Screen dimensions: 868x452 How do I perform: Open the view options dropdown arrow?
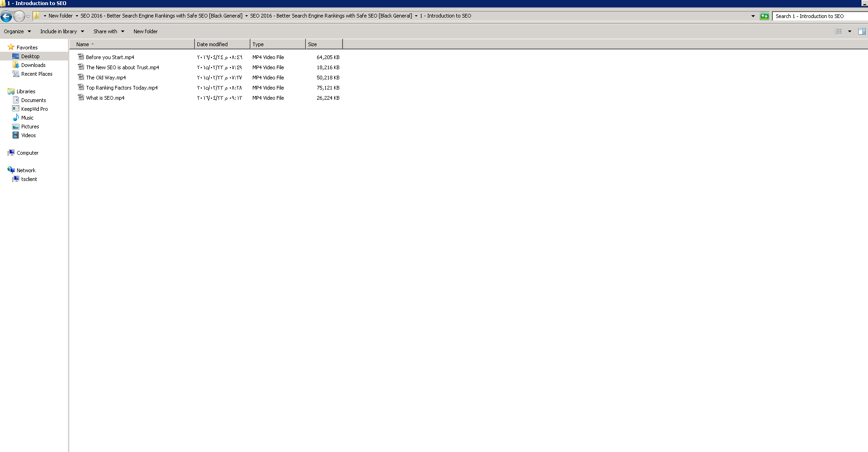pos(850,31)
